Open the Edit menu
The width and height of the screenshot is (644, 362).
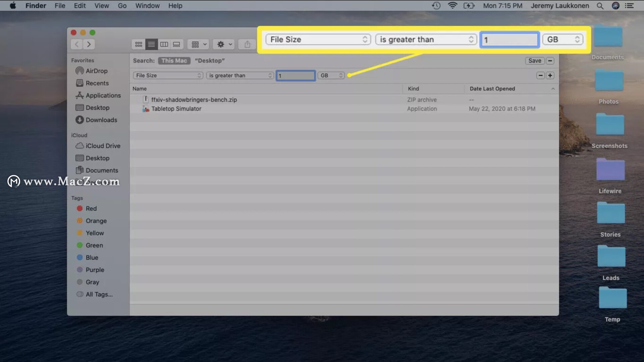(79, 6)
